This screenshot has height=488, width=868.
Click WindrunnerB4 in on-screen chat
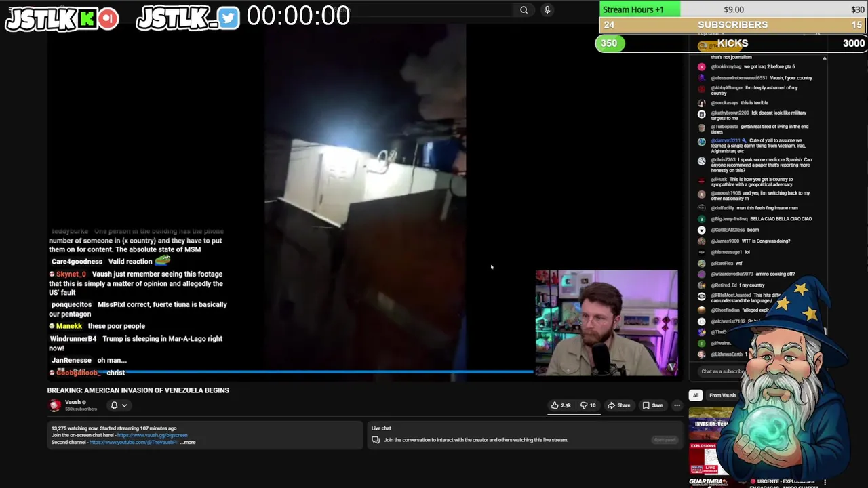coord(73,339)
